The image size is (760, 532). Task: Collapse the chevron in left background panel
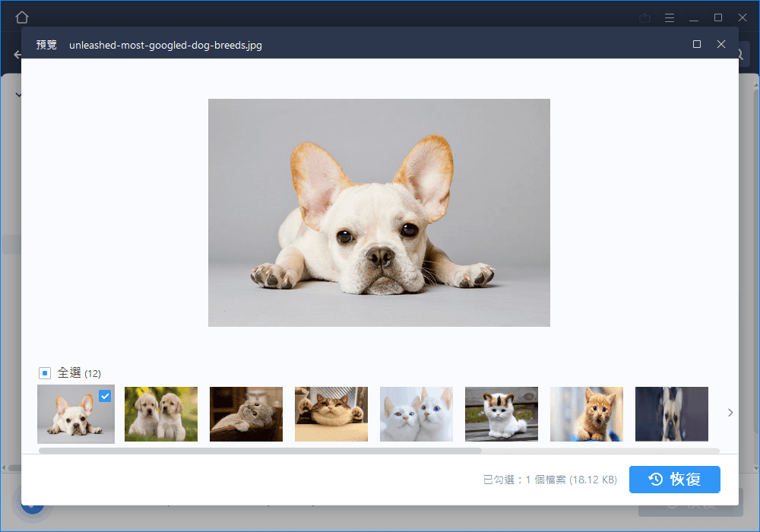(x=18, y=95)
